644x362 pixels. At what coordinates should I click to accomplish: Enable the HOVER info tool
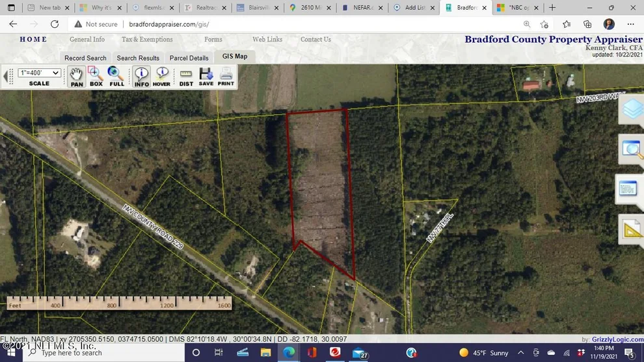(161, 76)
